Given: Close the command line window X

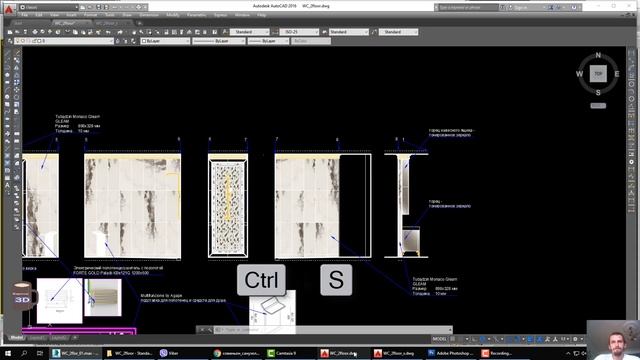Looking at the screenshot, I should pyautogui.click(x=202, y=330).
